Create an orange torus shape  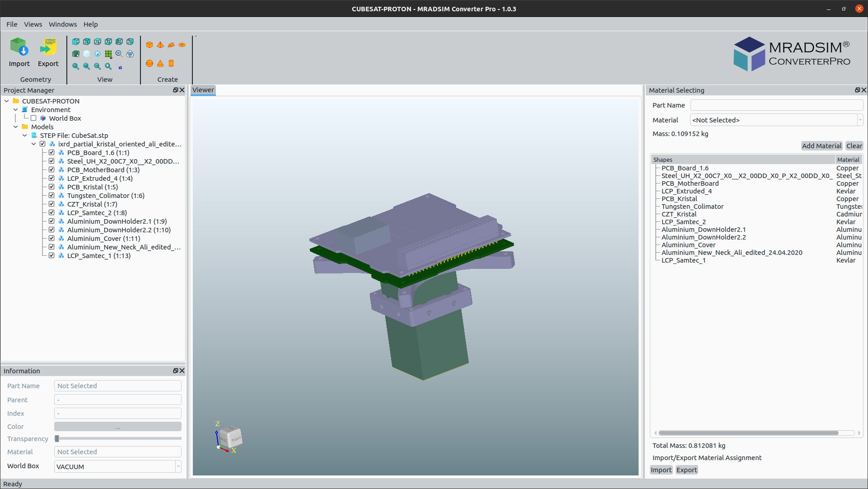[182, 45]
